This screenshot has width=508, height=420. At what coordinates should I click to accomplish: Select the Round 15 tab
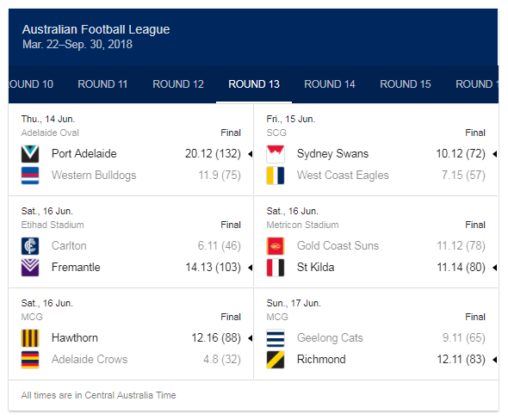point(406,84)
